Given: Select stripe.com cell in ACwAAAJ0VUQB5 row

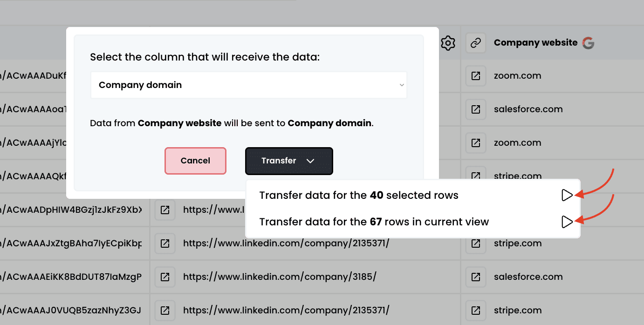Looking at the screenshot, I should click(x=518, y=311).
